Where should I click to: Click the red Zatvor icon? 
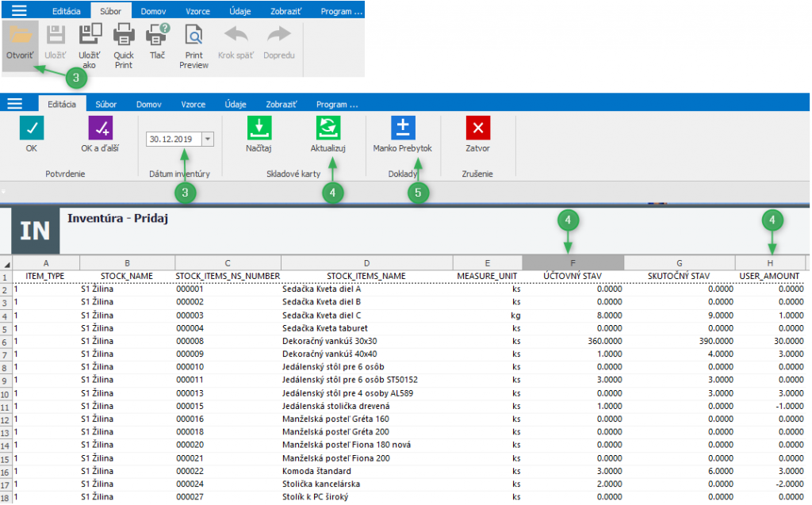478,128
